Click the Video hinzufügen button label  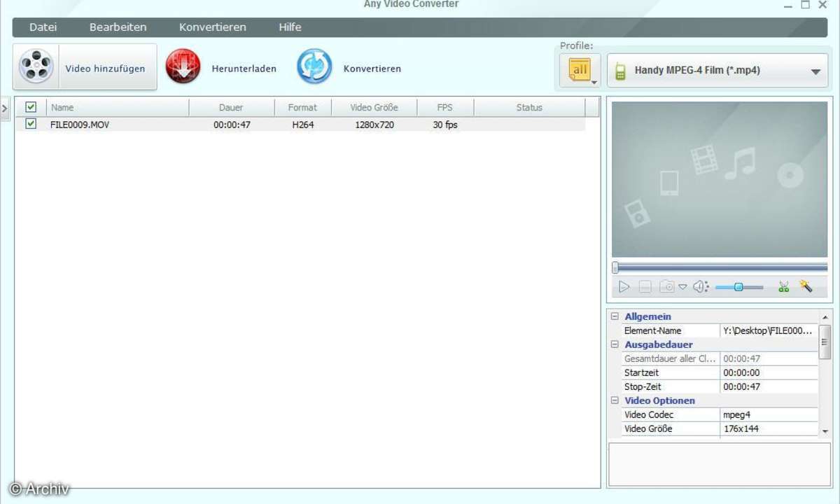click(x=105, y=69)
